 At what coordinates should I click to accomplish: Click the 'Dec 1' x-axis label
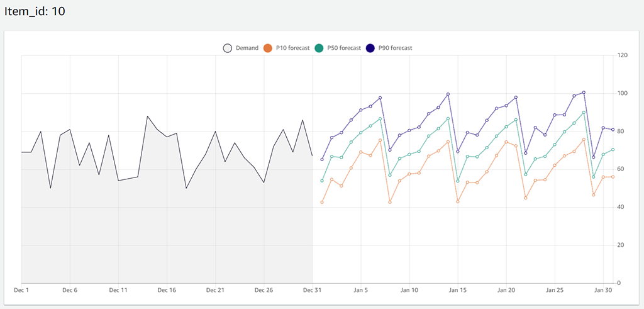coord(21,291)
